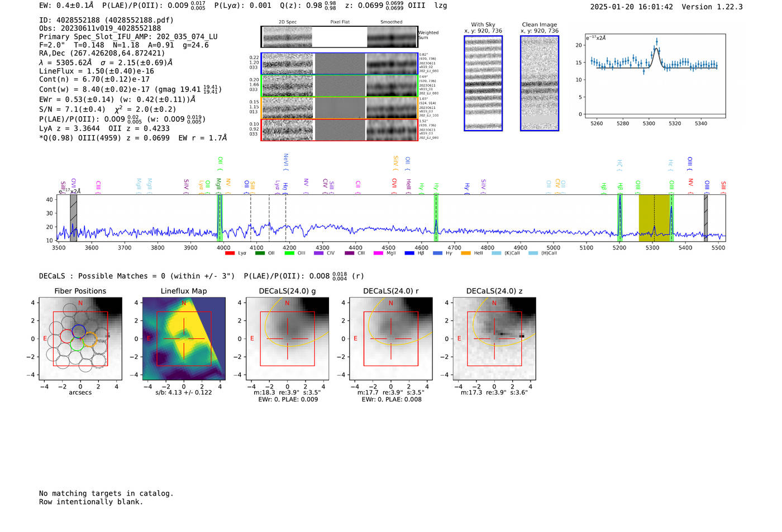
Task: Select the Hγ legend swatch
Action: coord(437,253)
